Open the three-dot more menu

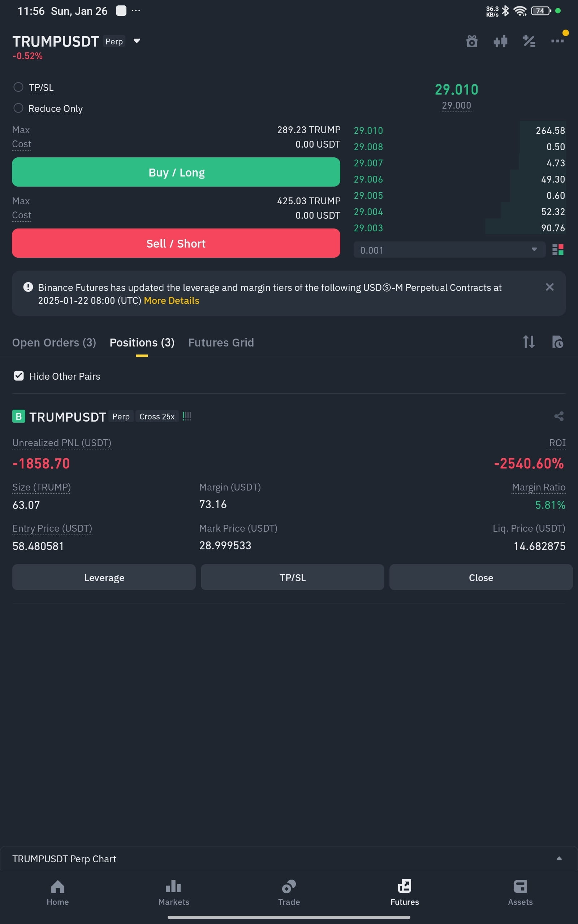(557, 41)
